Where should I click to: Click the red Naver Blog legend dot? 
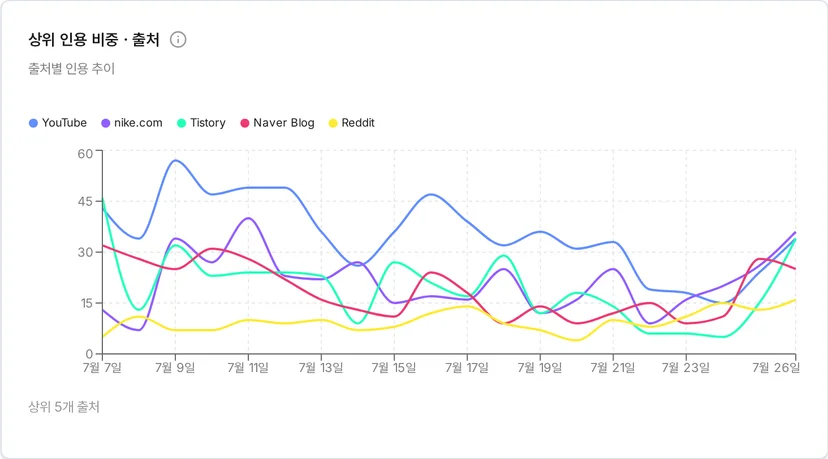tap(245, 123)
